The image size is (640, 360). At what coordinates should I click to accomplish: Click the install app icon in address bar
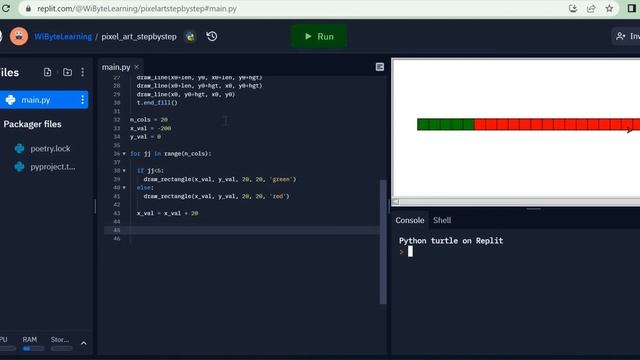[573, 9]
